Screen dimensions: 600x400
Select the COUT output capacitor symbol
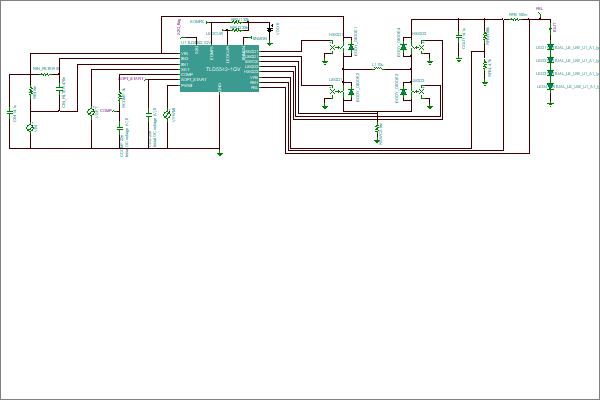pyautogui.click(x=459, y=37)
